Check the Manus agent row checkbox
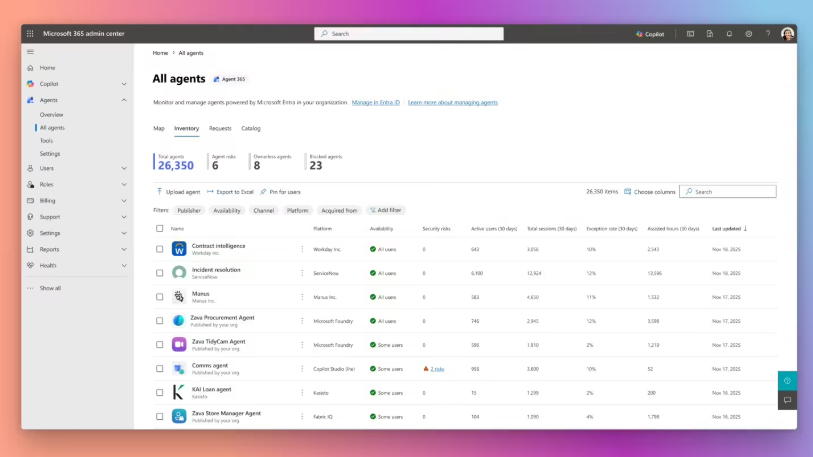The width and height of the screenshot is (813, 457). pyautogui.click(x=160, y=296)
